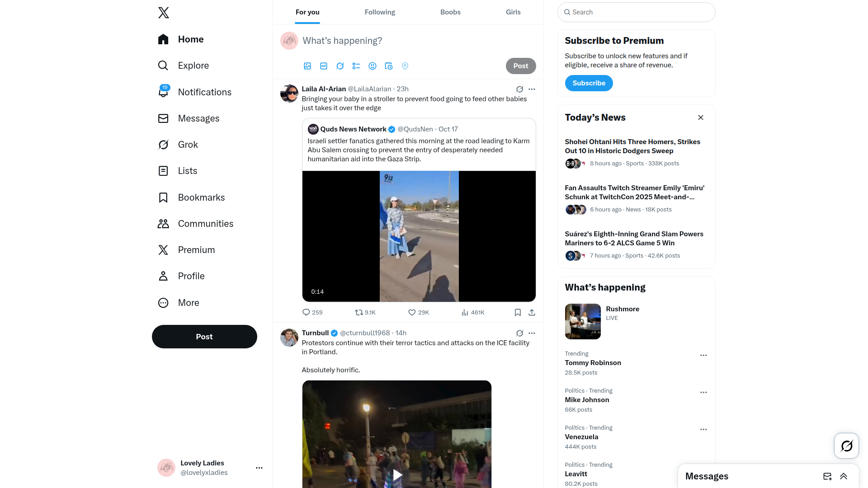The height and width of the screenshot is (488, 868).
Task: Insert a GIF into the new post
Action: coord(324,66)
